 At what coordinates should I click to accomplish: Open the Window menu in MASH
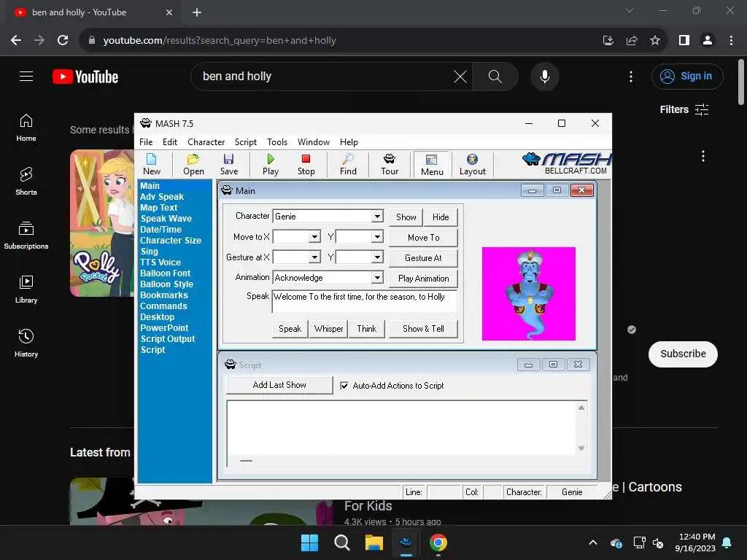314,142
